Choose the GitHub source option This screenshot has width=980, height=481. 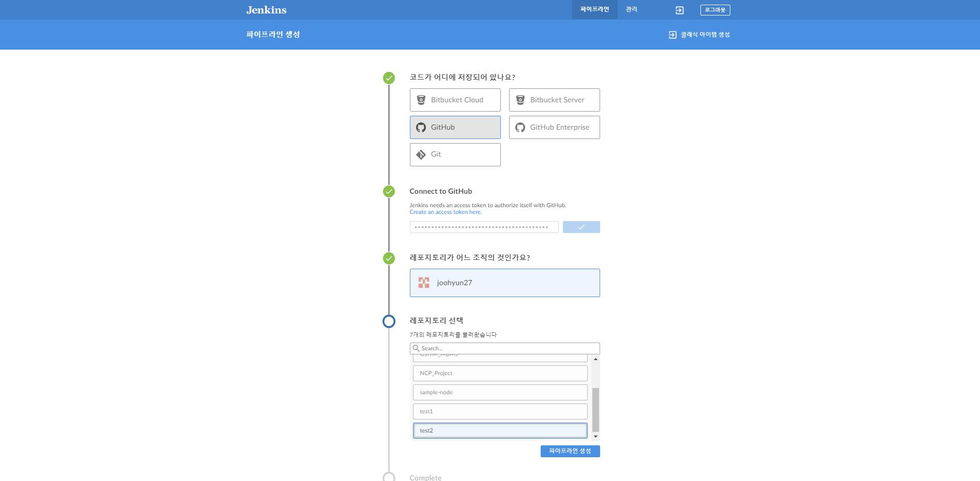(455, 127)
